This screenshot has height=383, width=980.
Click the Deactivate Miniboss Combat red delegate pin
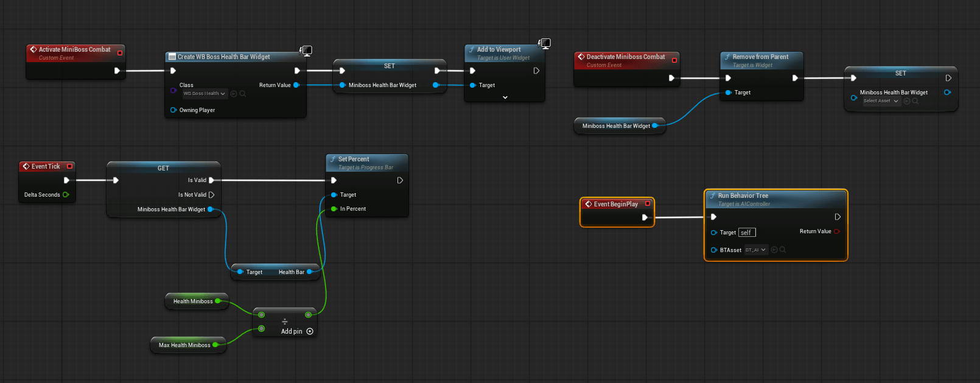[674, 60]
